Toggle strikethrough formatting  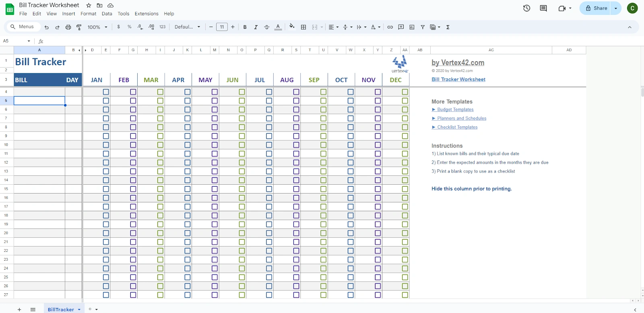(266, 27)
